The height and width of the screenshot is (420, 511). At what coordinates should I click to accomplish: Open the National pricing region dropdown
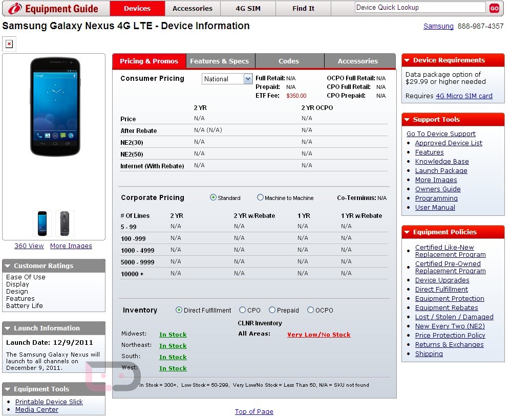click(x=248, y=79)
